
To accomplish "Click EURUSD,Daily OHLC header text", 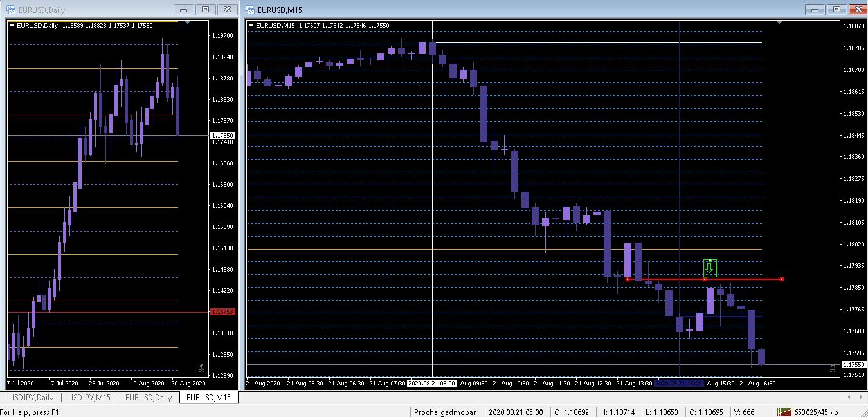I will 85,26.
